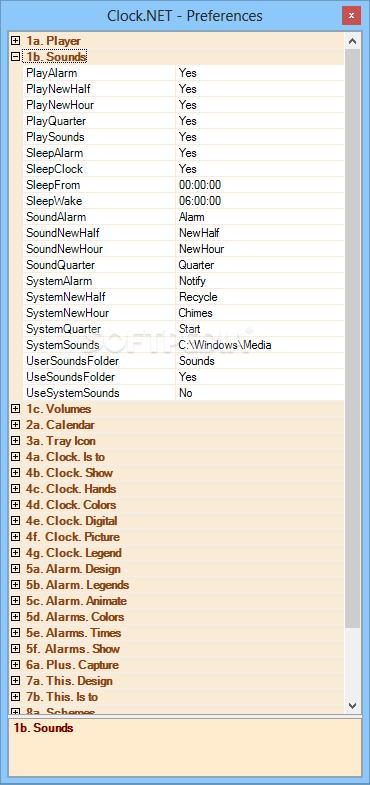Expand the 4c. Clock. Hands category
Screen dimensions: 370x785
tap(16, 489)
